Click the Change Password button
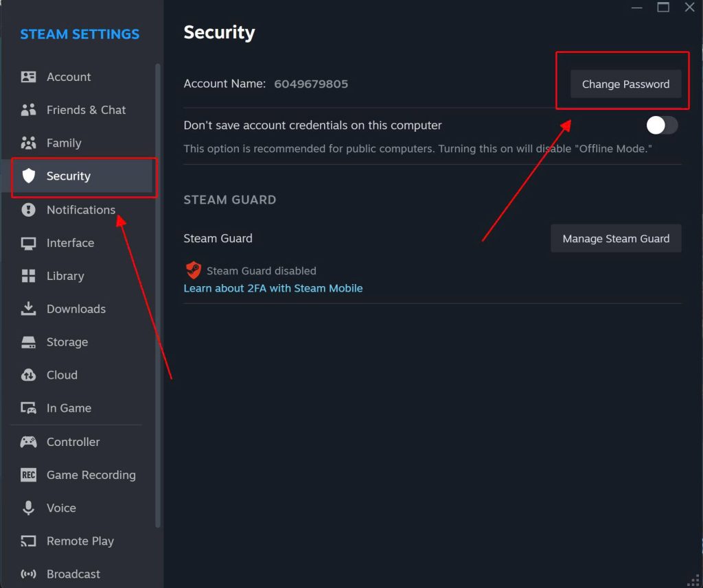The image size is (703, 588). [x=625, y=84]
